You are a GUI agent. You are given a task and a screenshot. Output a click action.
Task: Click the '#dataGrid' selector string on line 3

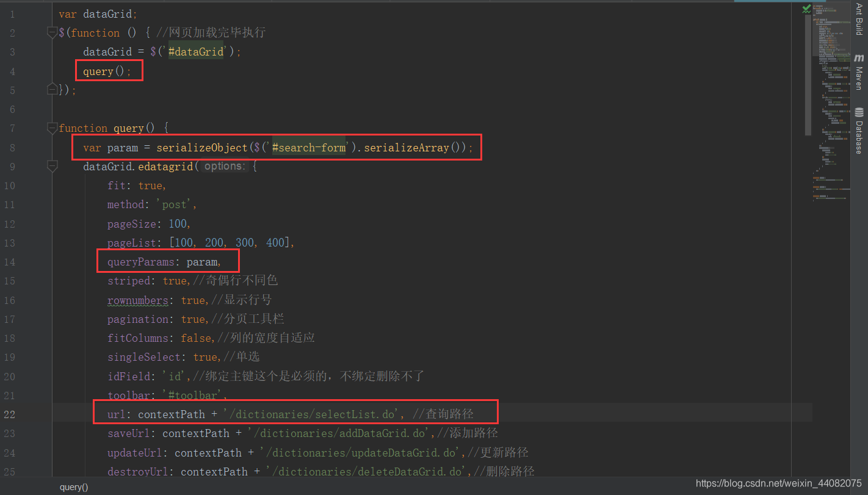pos(196,52)
